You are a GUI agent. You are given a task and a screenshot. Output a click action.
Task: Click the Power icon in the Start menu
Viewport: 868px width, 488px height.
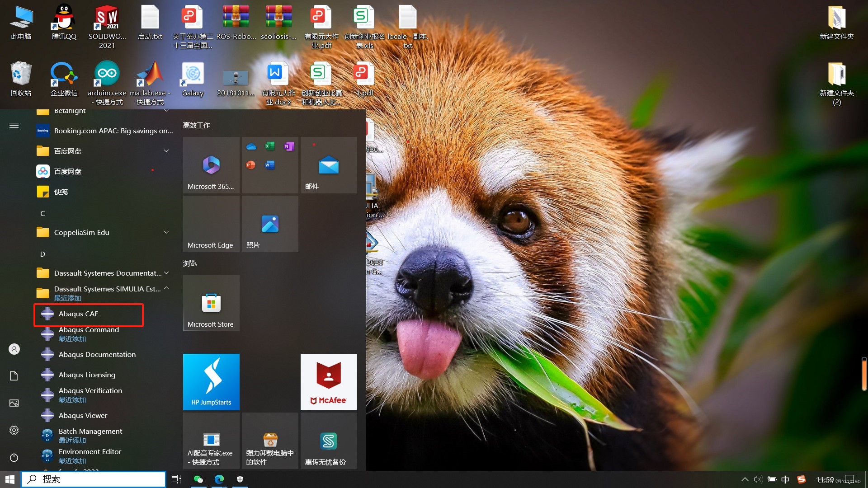point(14,457)
